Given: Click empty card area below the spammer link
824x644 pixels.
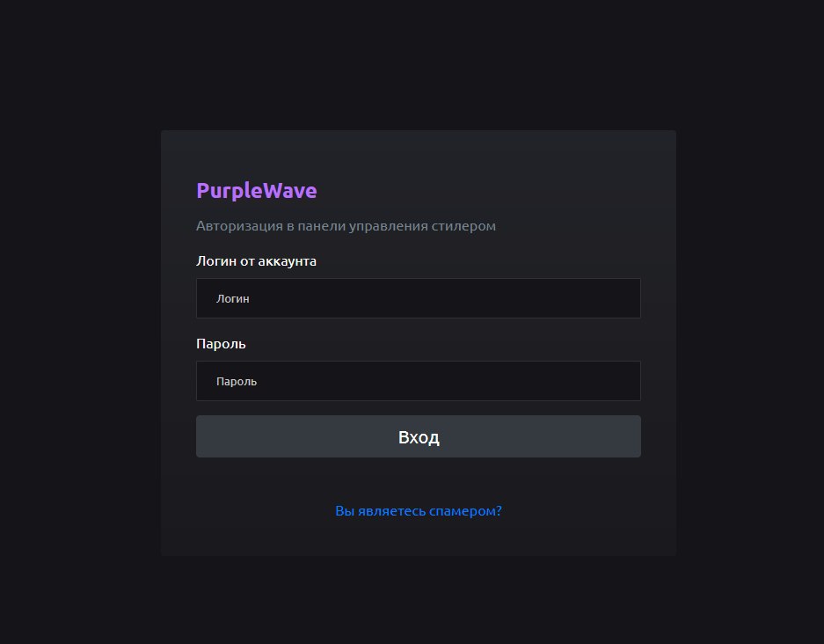Looking at the screenshot, I should click(x=418, y=538).
